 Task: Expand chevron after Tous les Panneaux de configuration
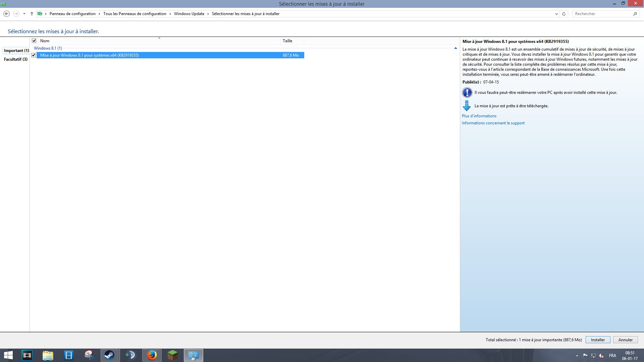click(170, 14)
